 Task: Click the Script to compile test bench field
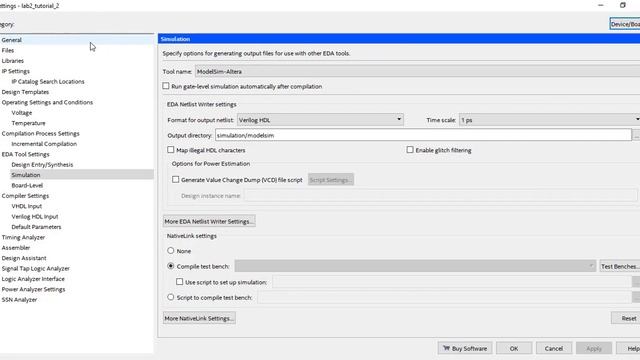[444, 297]
